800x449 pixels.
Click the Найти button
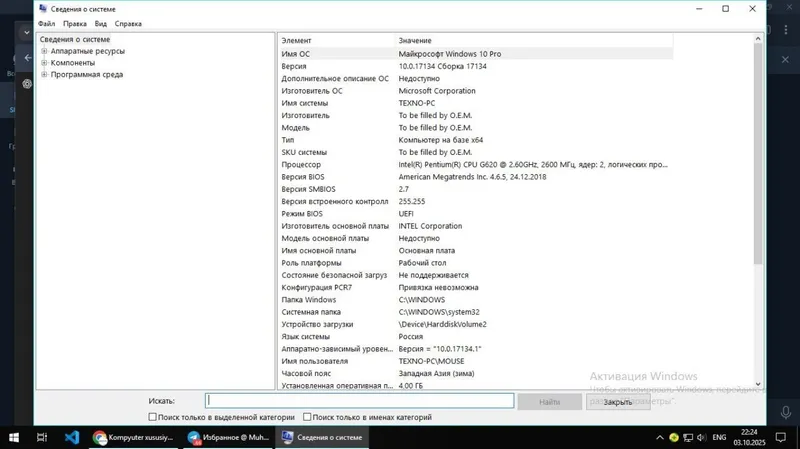pyautogui.click(x=549, y=402)
